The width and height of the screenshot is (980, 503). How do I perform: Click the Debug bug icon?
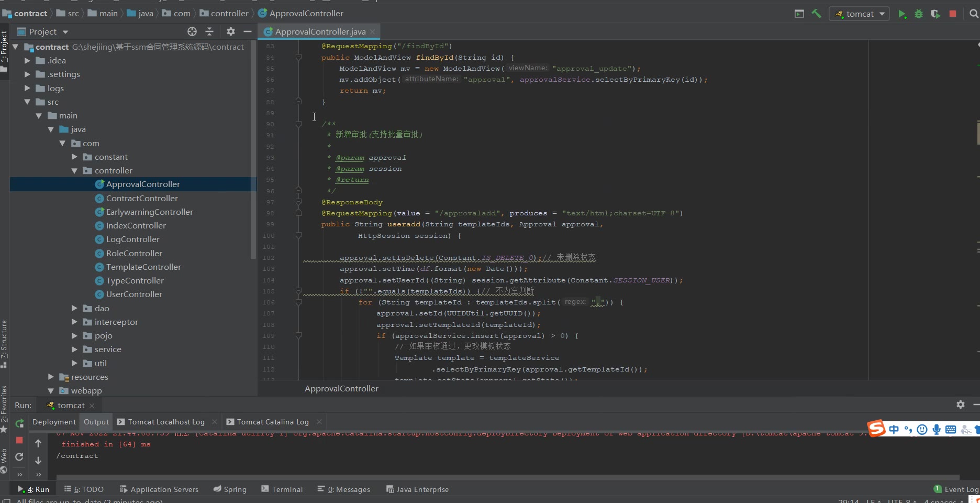918,14
